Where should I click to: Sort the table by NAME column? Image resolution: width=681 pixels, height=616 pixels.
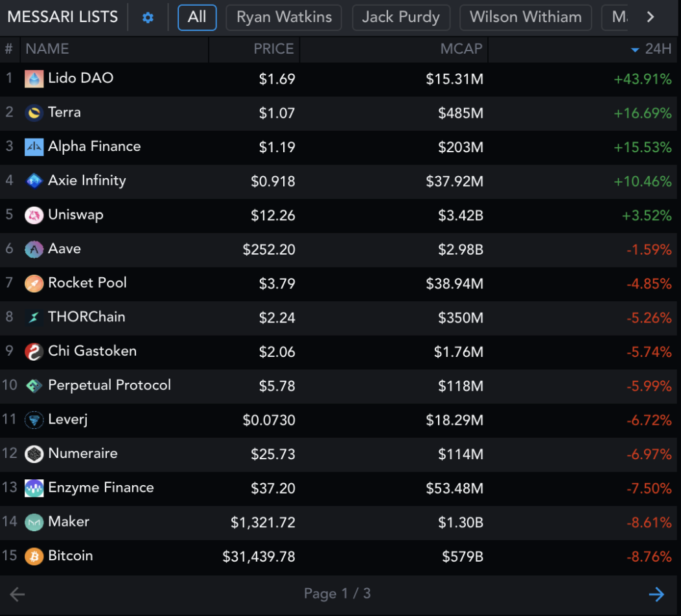click(47, 49)
